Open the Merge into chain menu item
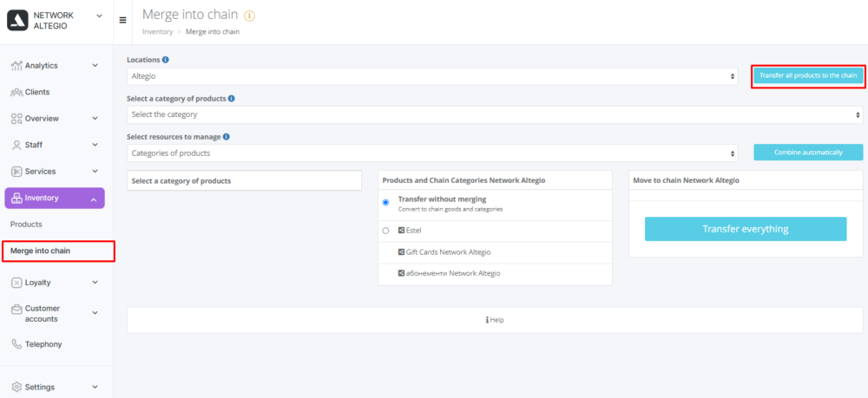The width and height of the screenshot is (868, 398). click(41, 251)
